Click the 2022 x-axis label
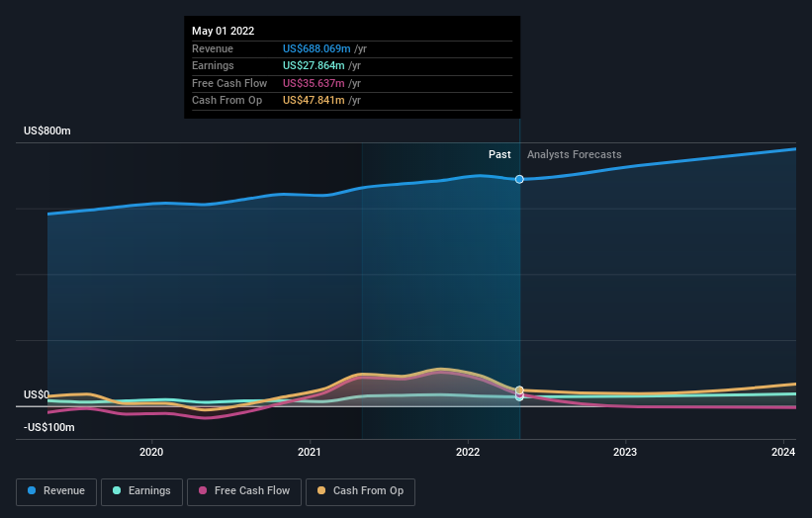 (468, 452)
